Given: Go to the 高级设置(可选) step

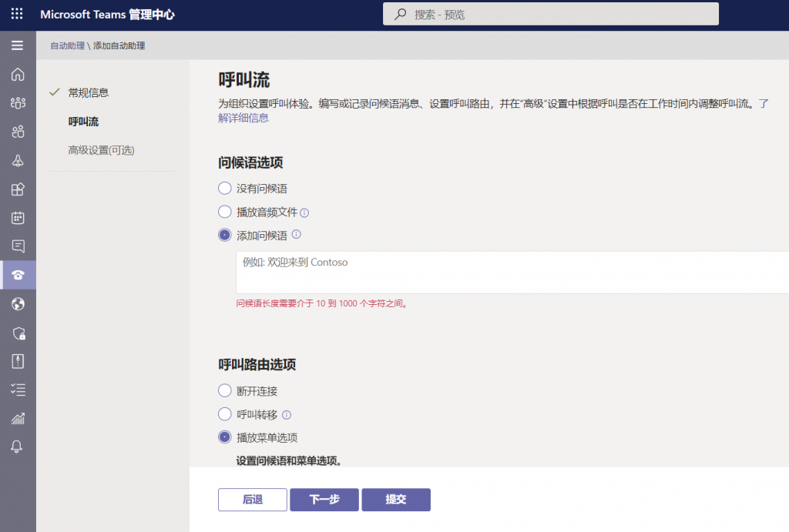Looking at the screenshot, I should [101, 150].
